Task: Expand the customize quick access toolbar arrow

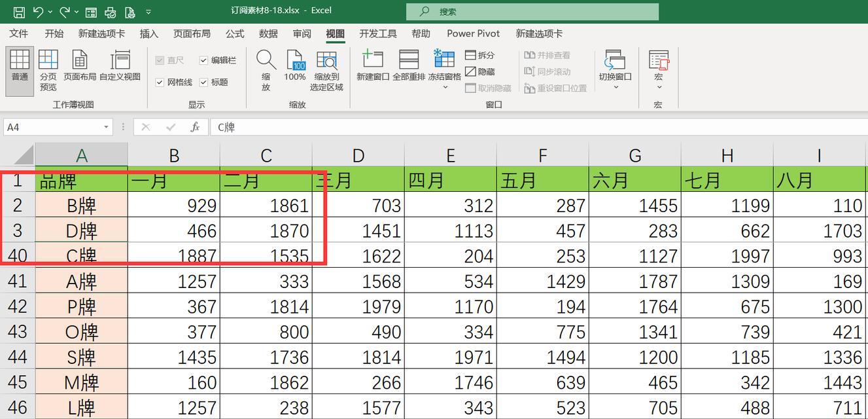Action: pos(148,12)
